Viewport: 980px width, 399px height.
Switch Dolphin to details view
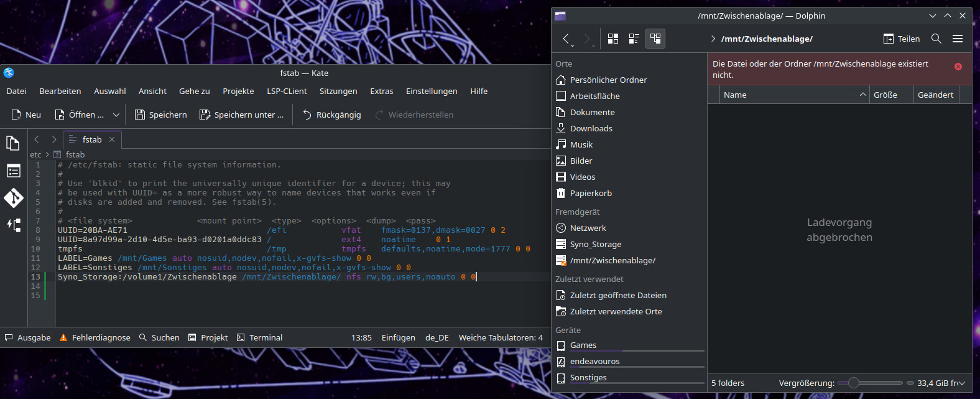coord(655,39)
